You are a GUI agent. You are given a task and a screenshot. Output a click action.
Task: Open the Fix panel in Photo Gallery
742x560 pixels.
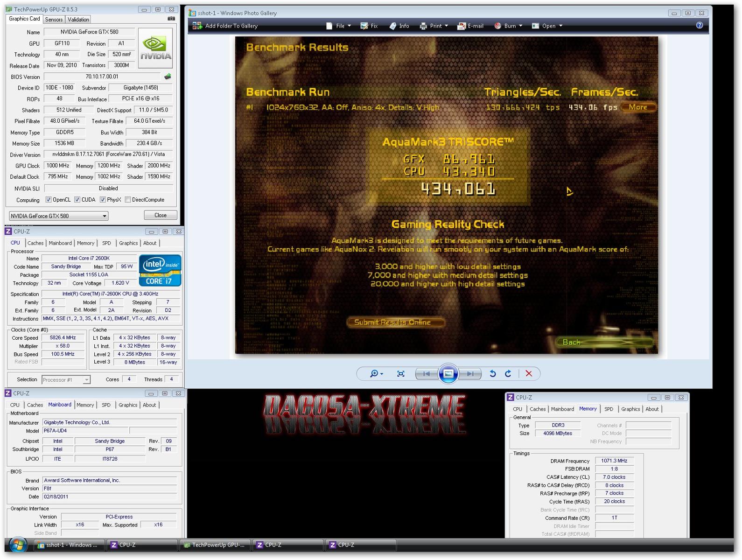(369, 26)
